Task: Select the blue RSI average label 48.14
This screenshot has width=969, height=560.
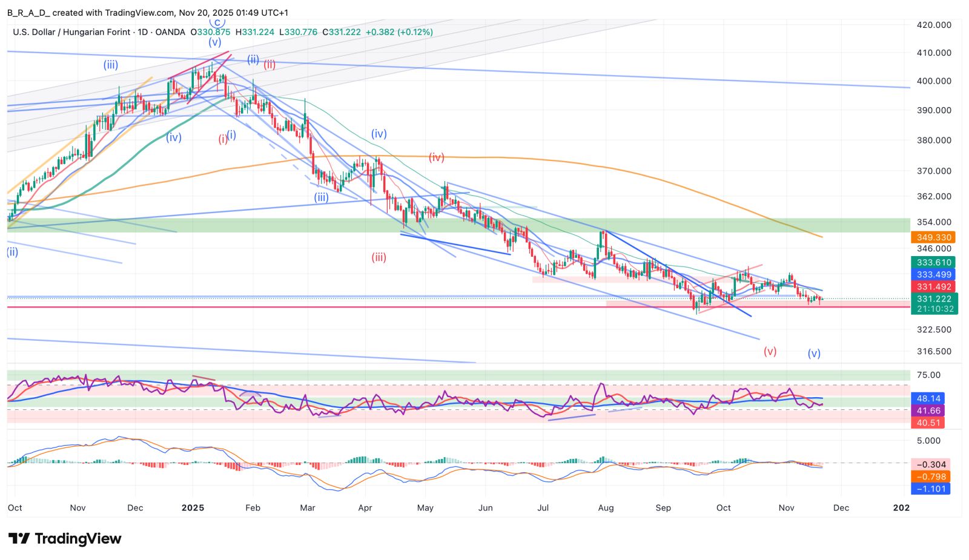Action: click(928, 398)
